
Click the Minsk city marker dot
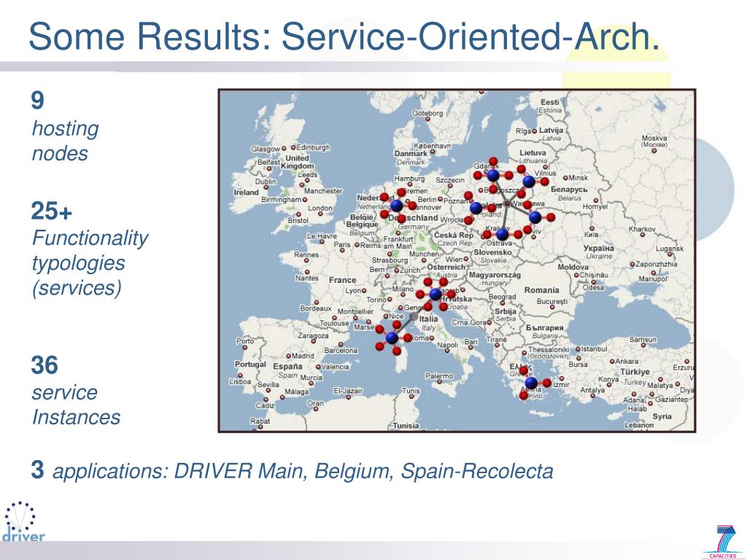[x=565, y=178]
